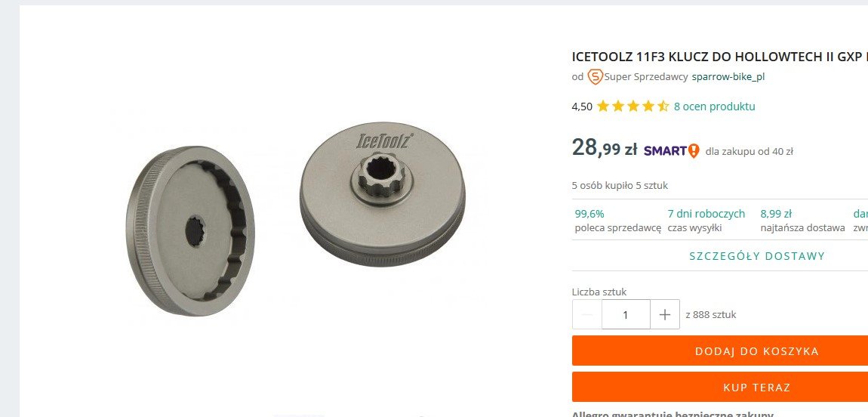Click the quantity input field showing 1
Viewport: 868px width, 417px height.
pyautogui.click(x=626, y=314)
